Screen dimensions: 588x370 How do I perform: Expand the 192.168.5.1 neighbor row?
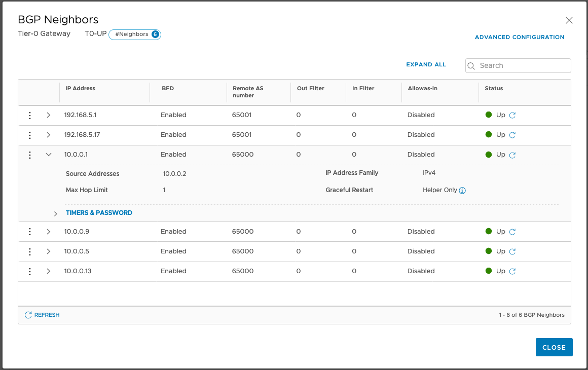[49, 115]
